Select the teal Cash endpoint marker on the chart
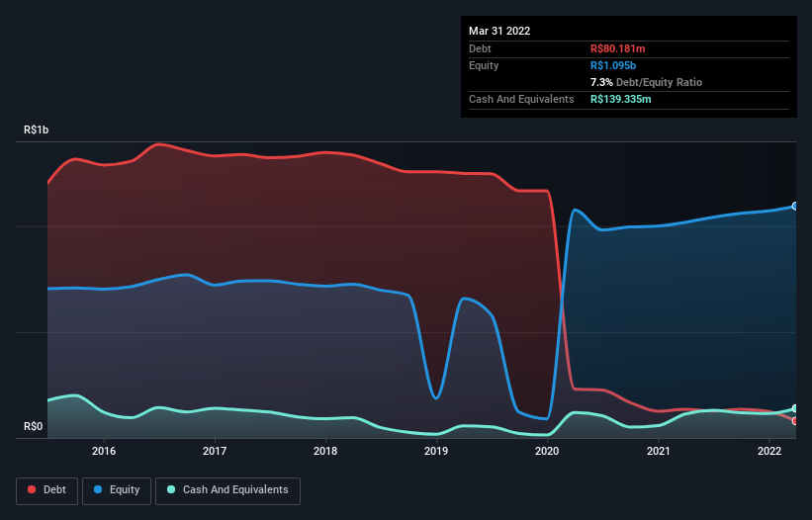 pos(795,408)
